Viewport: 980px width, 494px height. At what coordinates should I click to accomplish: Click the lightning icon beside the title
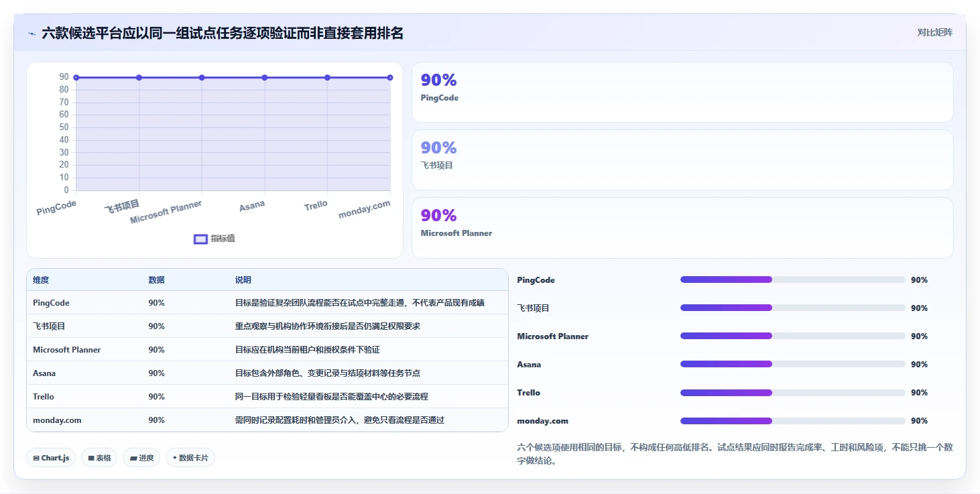point(32,34)
